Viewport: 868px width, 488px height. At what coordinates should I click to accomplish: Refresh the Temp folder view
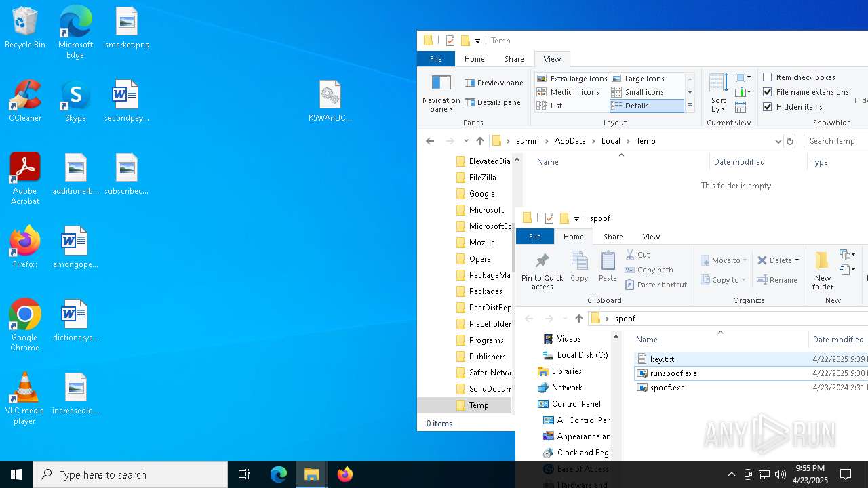[x=789, y=141]
